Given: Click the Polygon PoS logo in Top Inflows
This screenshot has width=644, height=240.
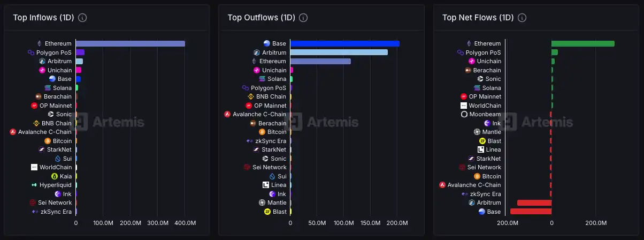Looking at the screenshot, I should (x=30, y=52).
